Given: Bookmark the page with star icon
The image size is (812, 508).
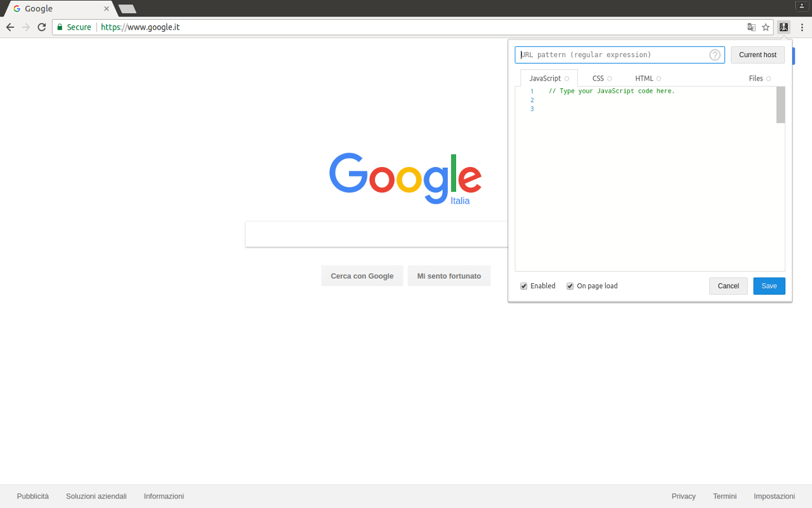Looking at the screenshot, I should pos(766,27).
